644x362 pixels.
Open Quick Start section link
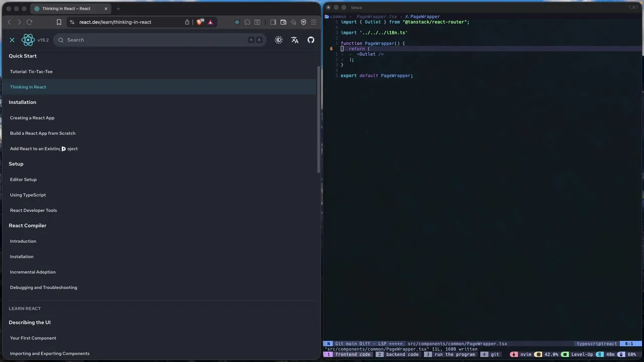[x=23, y=56]
